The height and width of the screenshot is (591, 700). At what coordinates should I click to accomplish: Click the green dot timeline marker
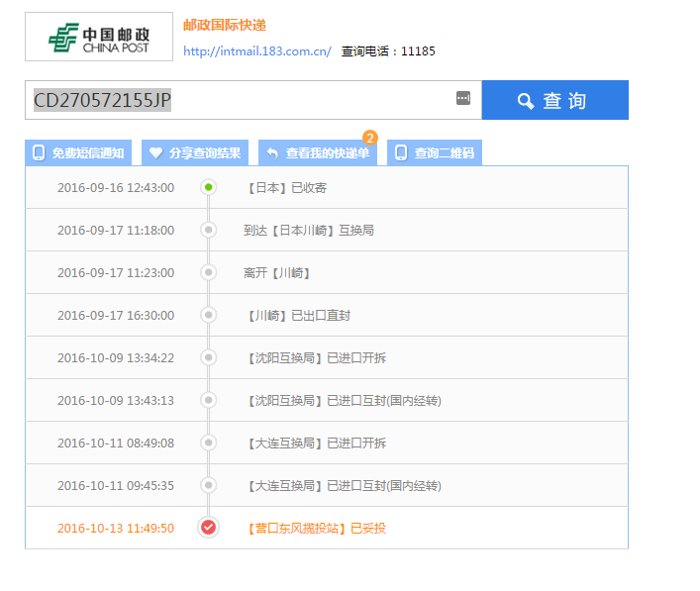click(x=209, y=187)
